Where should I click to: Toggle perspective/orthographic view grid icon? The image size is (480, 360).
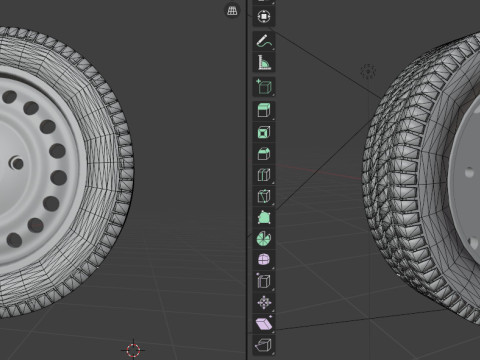[232, 11]
